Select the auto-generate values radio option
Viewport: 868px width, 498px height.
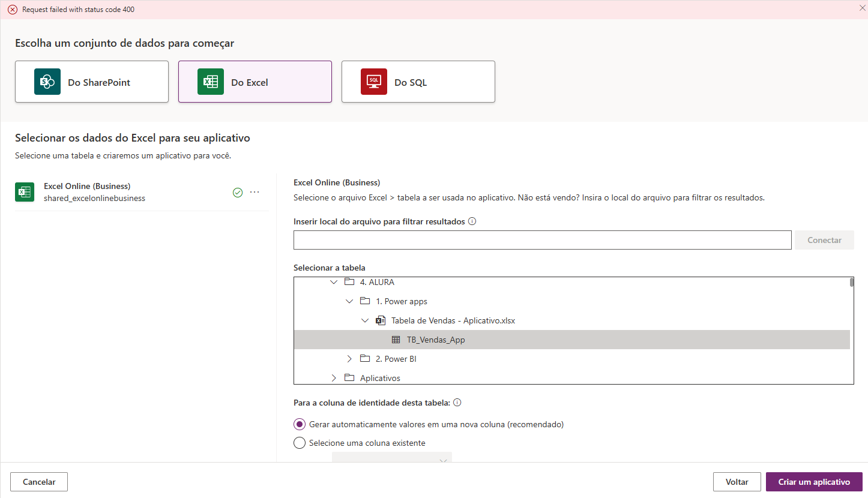300,424
